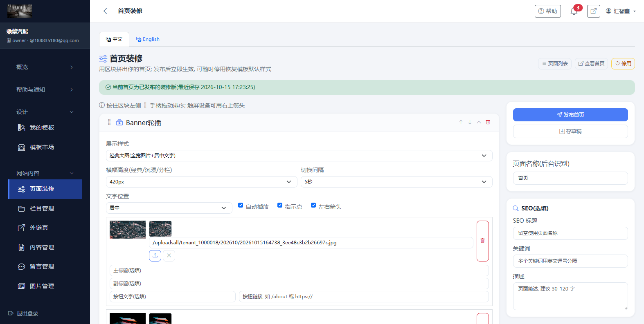
Task: Open 我的模板 in sidebar
Action: coord(45,127)
